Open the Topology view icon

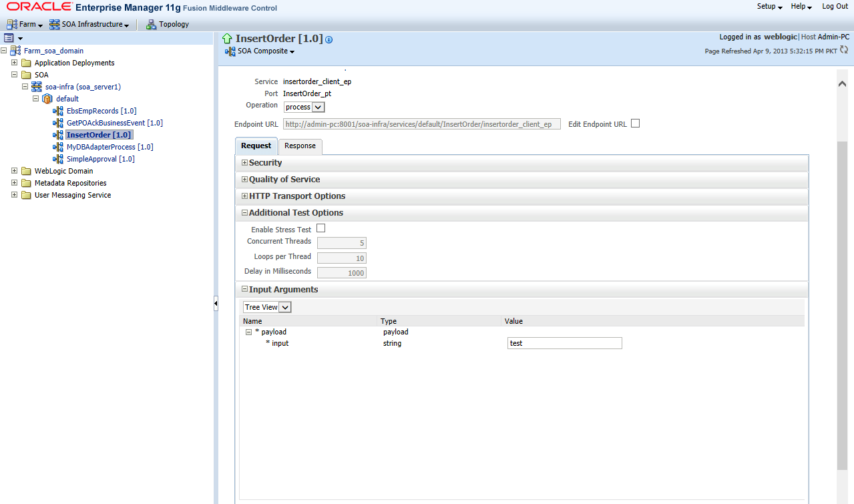[152, 24]
